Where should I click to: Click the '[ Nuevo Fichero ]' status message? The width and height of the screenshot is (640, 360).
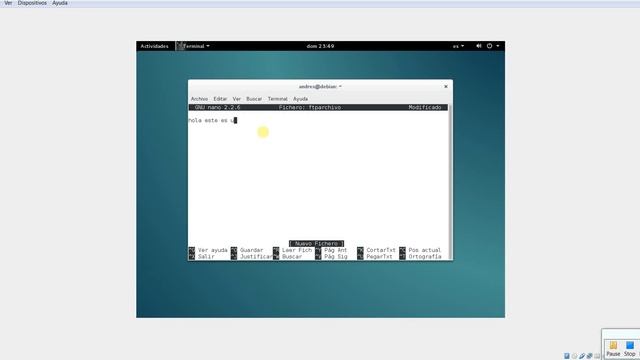coord(316,244)
